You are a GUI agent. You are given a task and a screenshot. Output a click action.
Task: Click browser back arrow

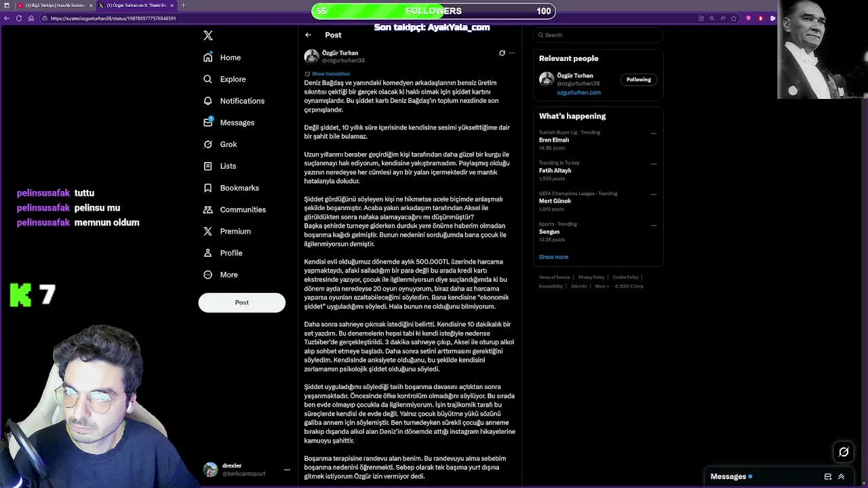(7, 18)
